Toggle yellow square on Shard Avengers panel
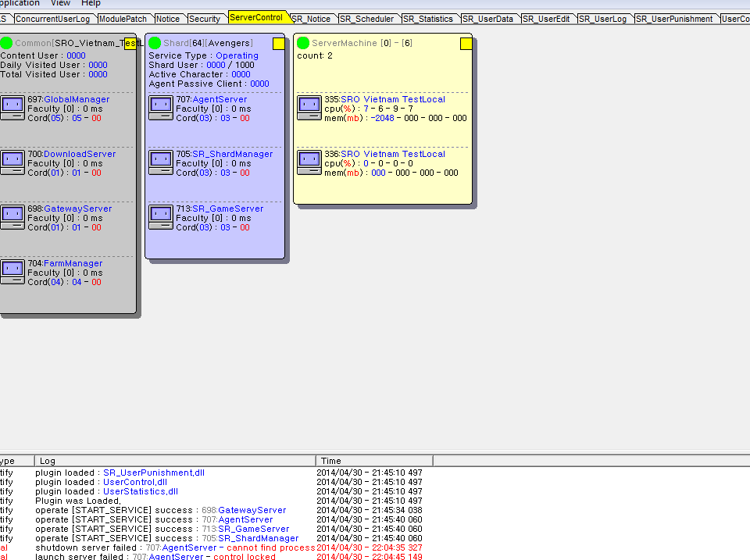The width and height of the screenshot is (750, 560). [278, 44]
